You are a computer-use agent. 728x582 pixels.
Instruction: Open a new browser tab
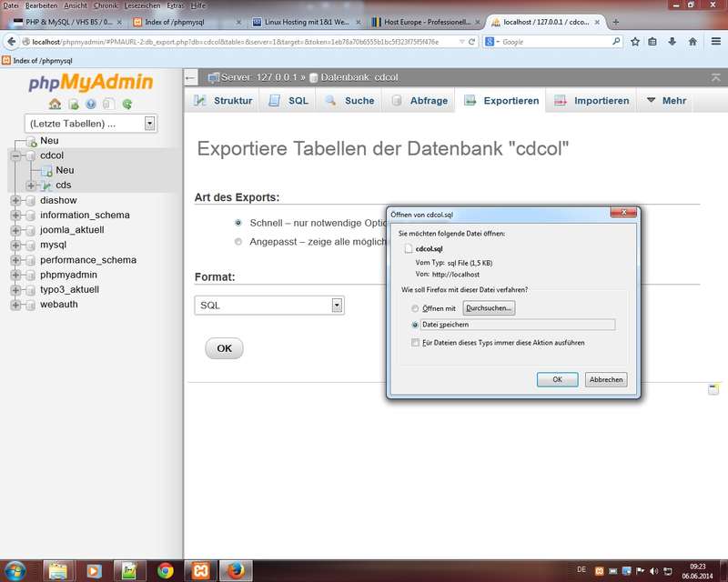(x=616, y=22)
